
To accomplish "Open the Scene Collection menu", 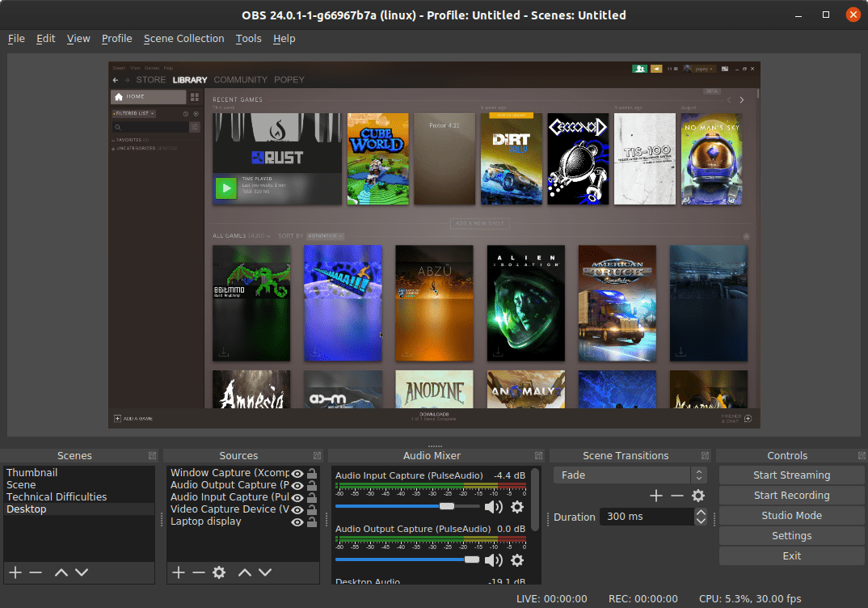I will point(183,38).
